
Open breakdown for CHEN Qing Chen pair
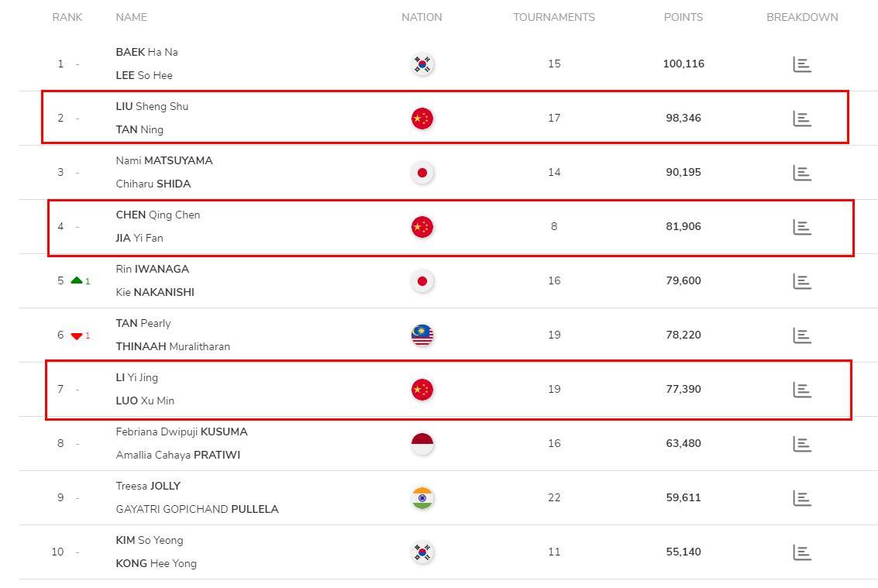coord(802,227)
